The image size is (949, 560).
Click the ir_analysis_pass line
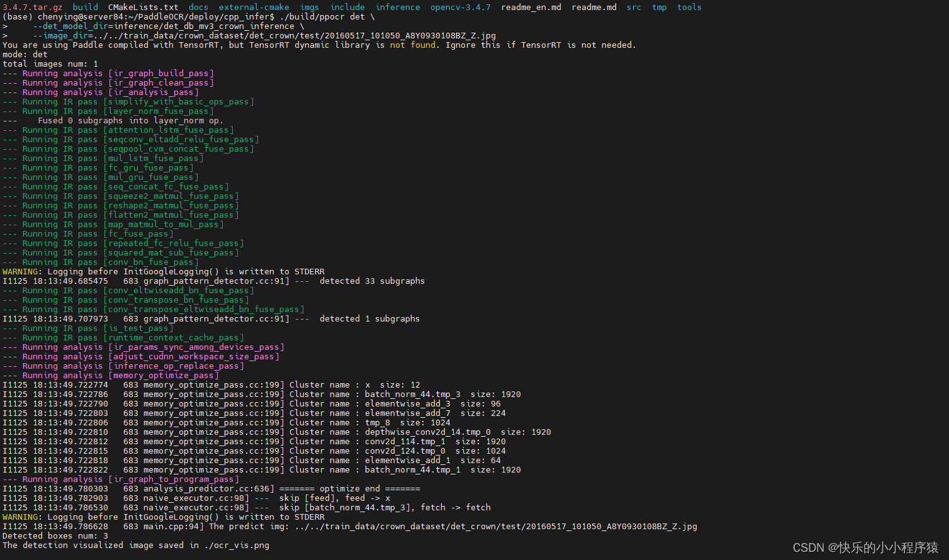[101, 92]
